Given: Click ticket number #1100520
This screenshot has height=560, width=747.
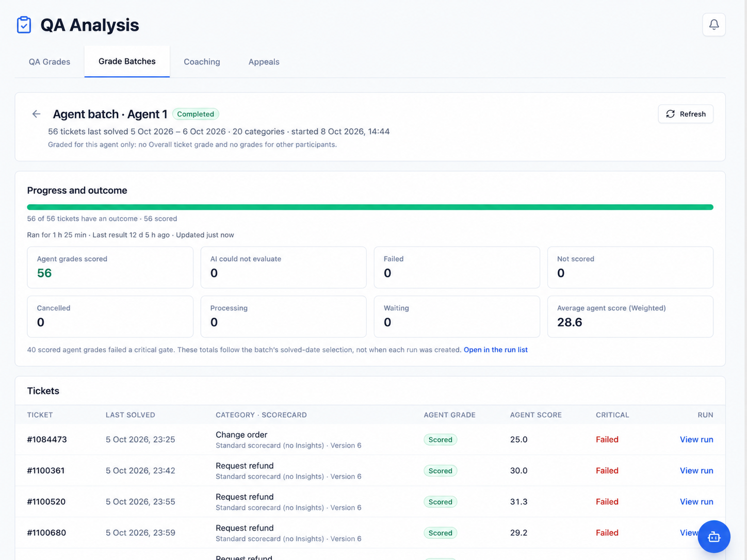Looking at the screenshot, I should [x=46, y=502].
